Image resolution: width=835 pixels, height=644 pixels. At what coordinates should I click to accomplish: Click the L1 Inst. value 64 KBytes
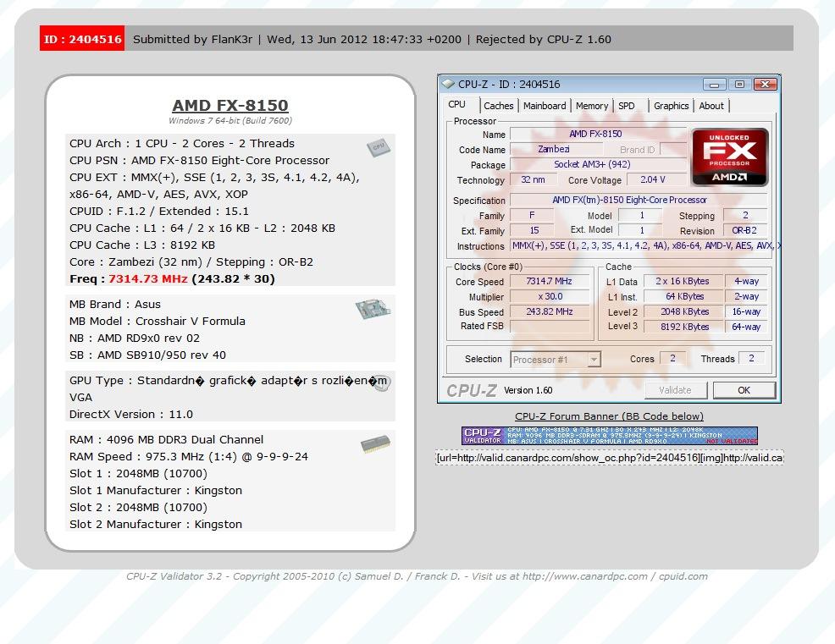[x=683, y=296]
